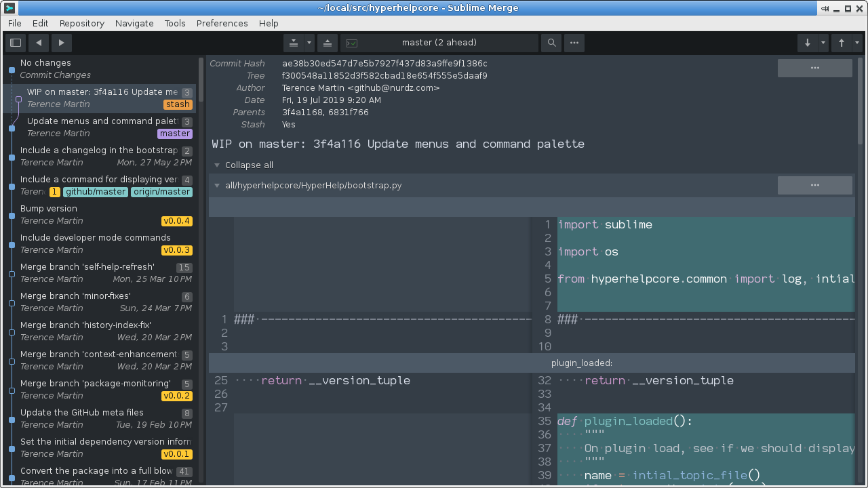Collapse all file diffs
This screenshot has height=488, width=868.
(218, 165)
